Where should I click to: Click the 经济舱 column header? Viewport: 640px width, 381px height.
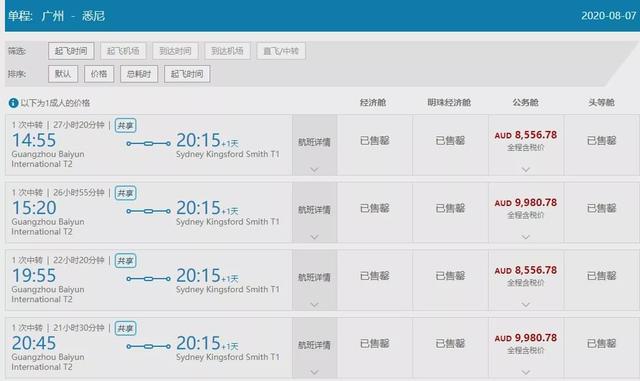pyautogui.click(x=373, y=102)
